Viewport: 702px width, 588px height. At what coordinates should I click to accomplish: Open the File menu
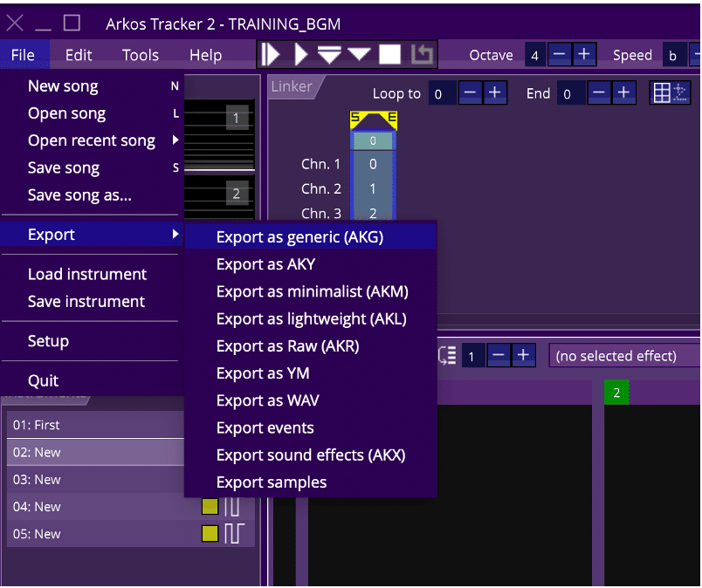(x=23, y=55)
